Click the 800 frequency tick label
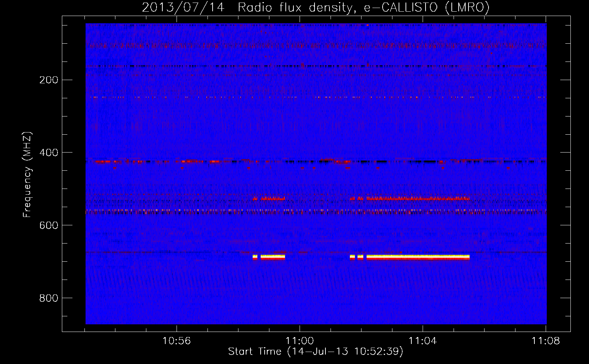This screenshot has height=364, width=589. coord(49,298)
